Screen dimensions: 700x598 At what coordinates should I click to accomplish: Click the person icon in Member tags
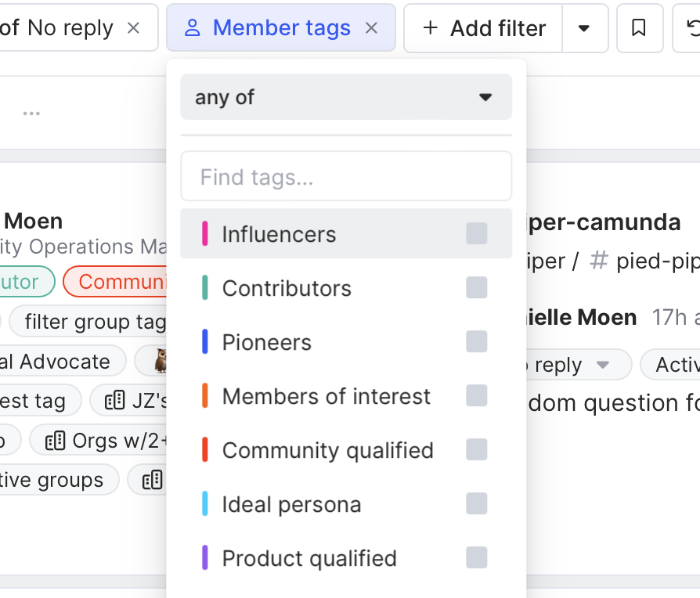pyautogui.click(x=192, y=28)
